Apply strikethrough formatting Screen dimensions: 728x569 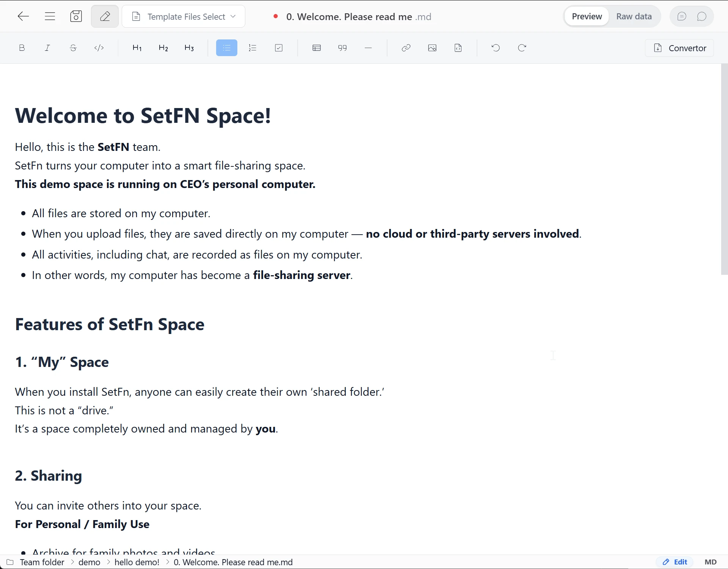point(73,48)
